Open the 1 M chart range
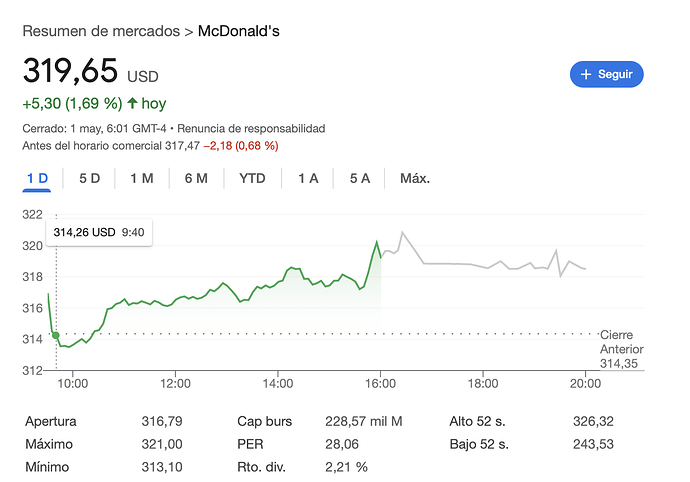Viewport: 690px width, 482px height. click(x=141, y=178)
